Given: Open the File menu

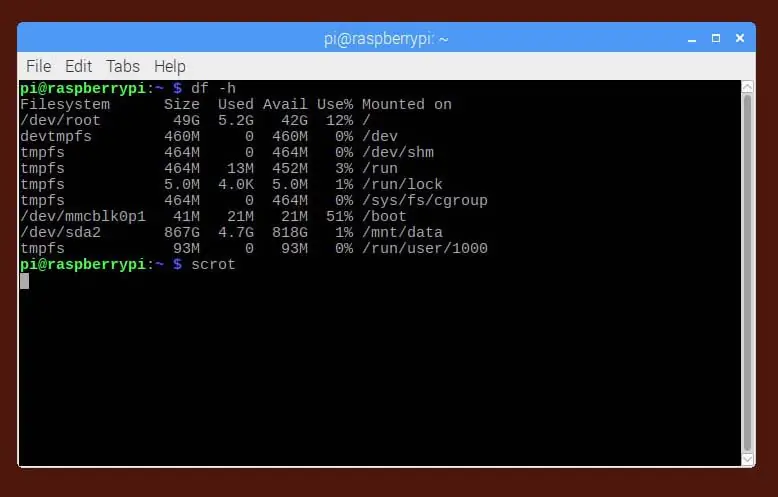Looking at the screenshot, I should pos(39,66).
